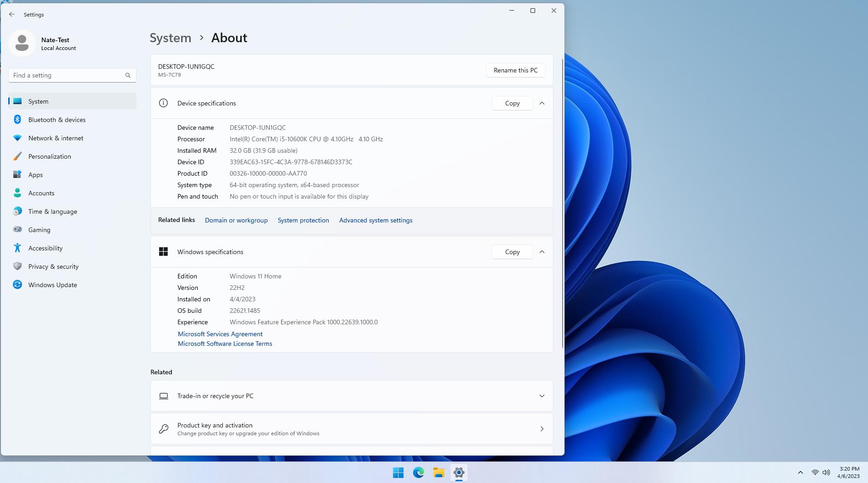Click the Windows Feature Experience Pack text

[304, 322]
